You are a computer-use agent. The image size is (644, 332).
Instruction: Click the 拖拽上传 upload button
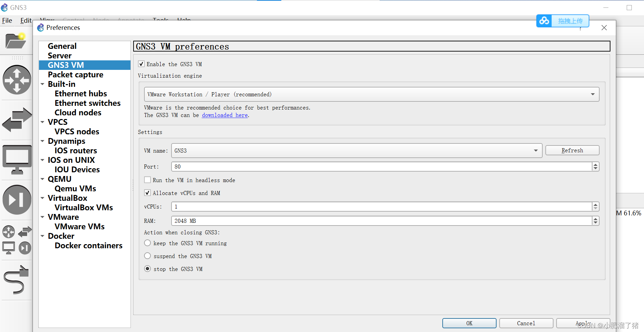[x=570, y=21]
